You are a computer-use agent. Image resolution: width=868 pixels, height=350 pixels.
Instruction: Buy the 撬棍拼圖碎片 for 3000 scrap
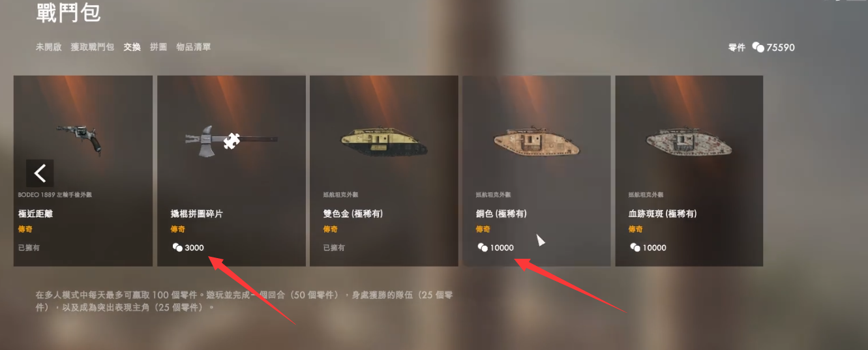232,171
